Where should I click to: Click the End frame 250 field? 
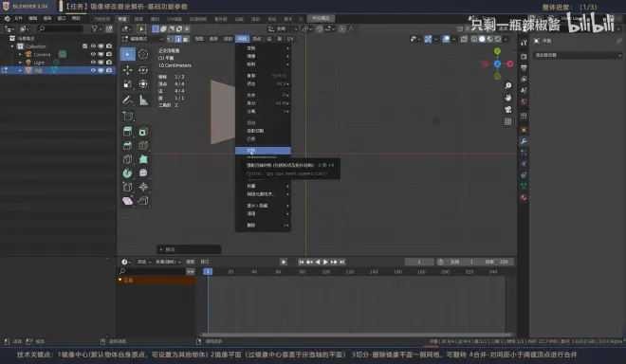pos(497,262)
